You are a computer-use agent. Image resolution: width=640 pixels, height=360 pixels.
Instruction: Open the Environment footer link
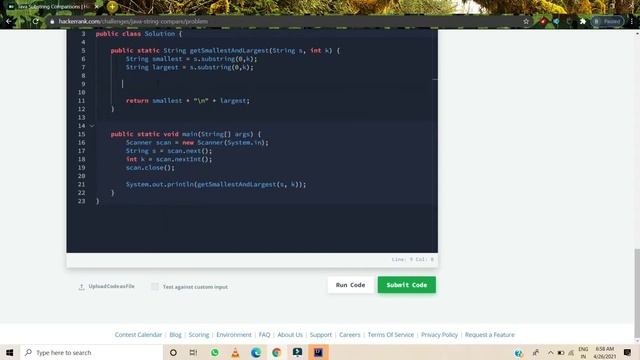tap(234, 335)
